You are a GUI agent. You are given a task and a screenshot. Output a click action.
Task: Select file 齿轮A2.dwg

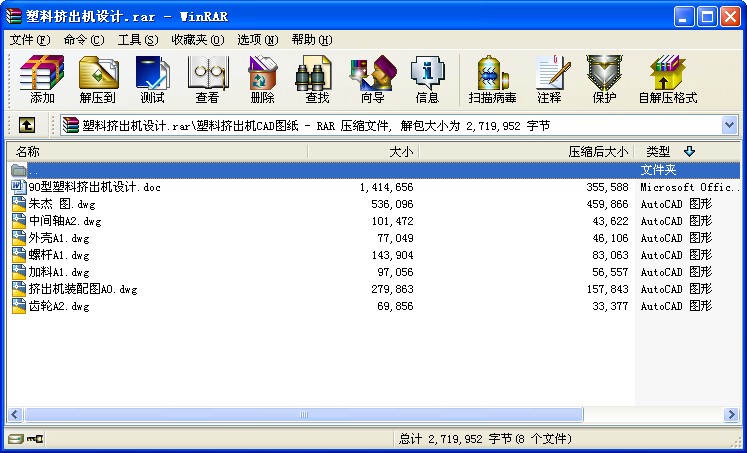[59, 306]
